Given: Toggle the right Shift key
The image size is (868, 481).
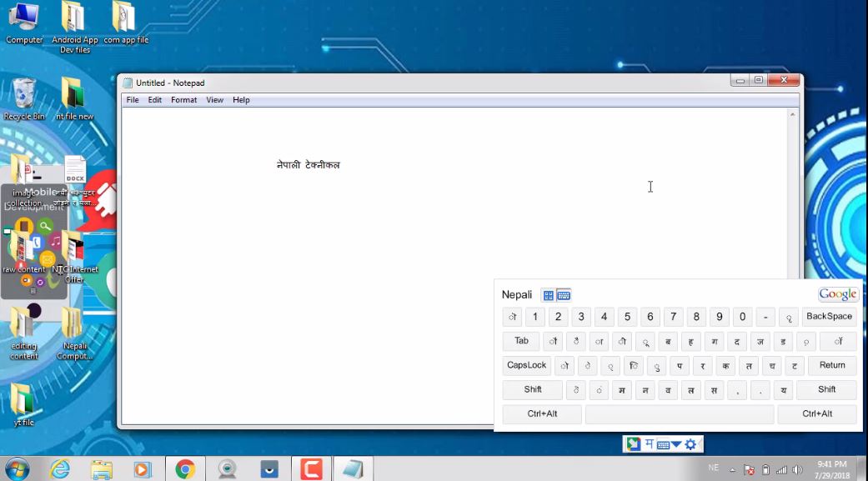Looking at the screenshot, I should point(826,389).
